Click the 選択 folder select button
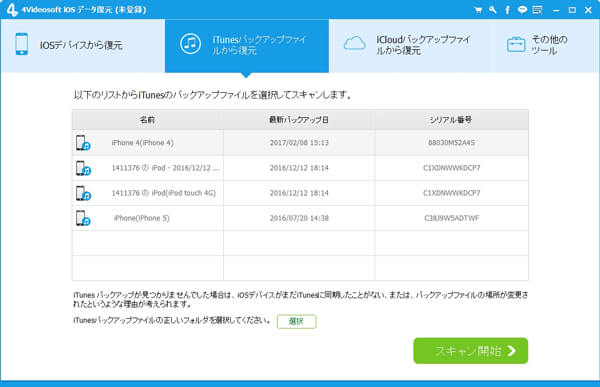600x387 pixels. [x=297, y=322]
